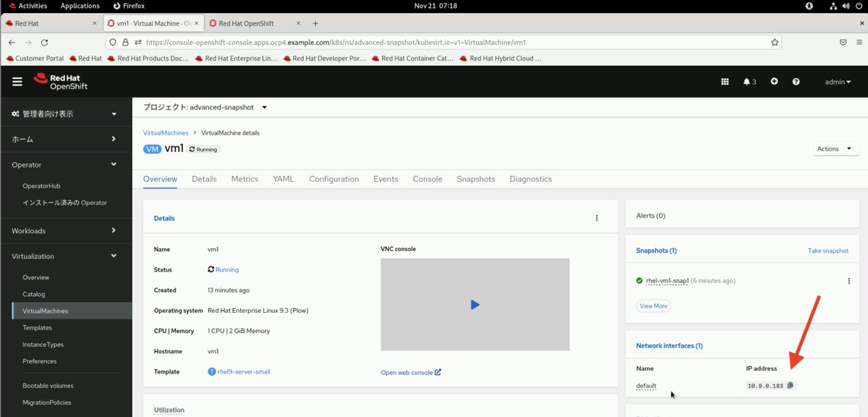
Task: Open the Catalog item under Virtualization
Action: [x=33, y=294]
